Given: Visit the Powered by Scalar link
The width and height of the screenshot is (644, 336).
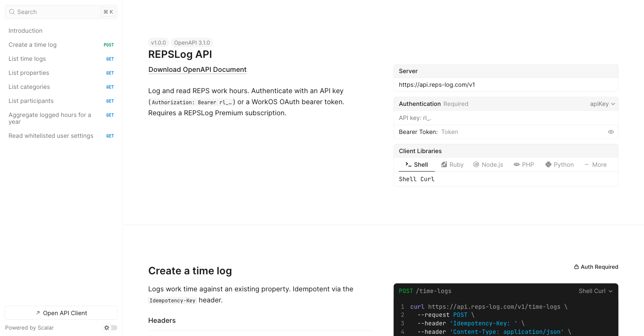Looking at the screenshot, I should point(29,327).
